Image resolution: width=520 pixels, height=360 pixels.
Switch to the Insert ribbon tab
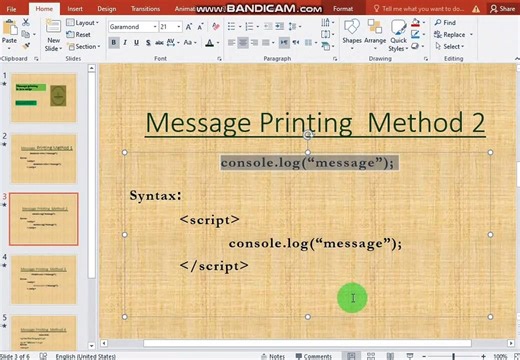tap(75, 9)
